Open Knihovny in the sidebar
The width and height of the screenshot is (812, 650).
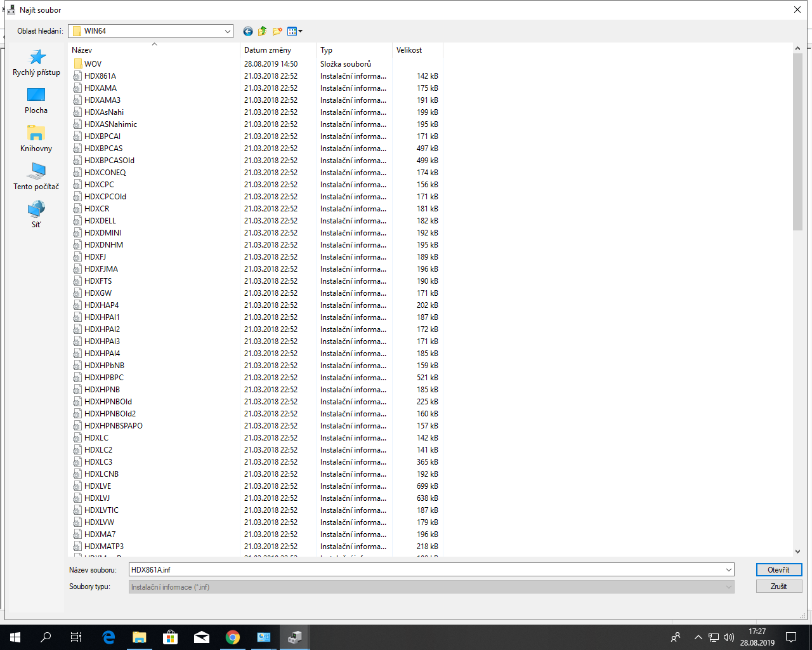pos(36,139)
